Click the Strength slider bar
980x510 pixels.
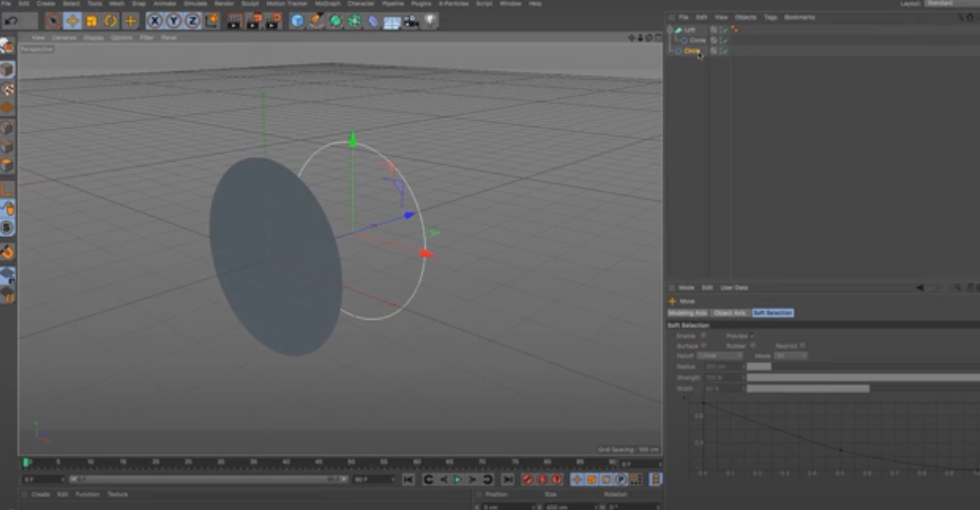pyautogui.click(x=863, y=378)
